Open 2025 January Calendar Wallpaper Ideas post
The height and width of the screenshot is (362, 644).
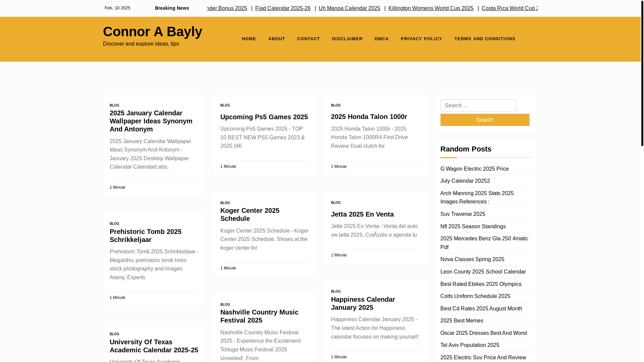(x=151, y=121)
